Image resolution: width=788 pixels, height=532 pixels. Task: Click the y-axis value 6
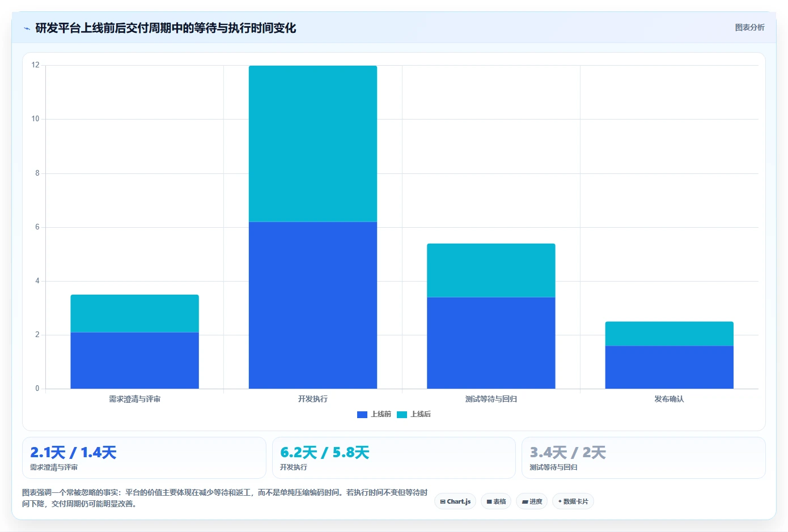(37, 227)
